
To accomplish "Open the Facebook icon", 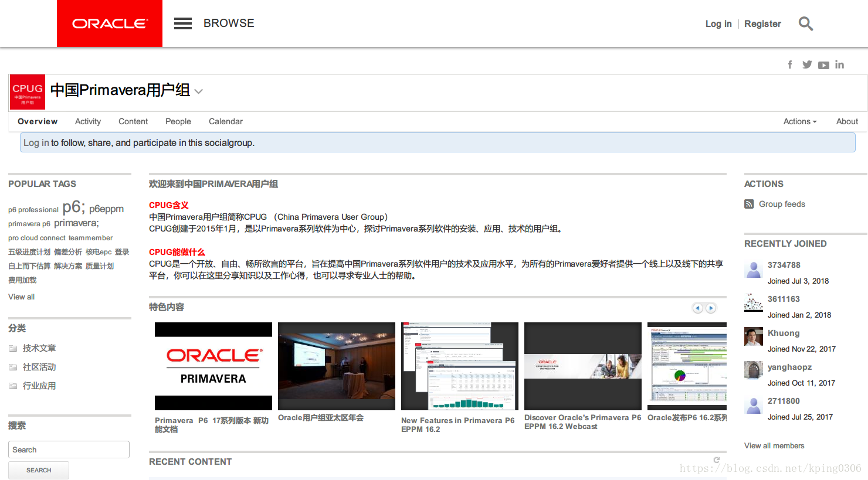I will point(790,64).
